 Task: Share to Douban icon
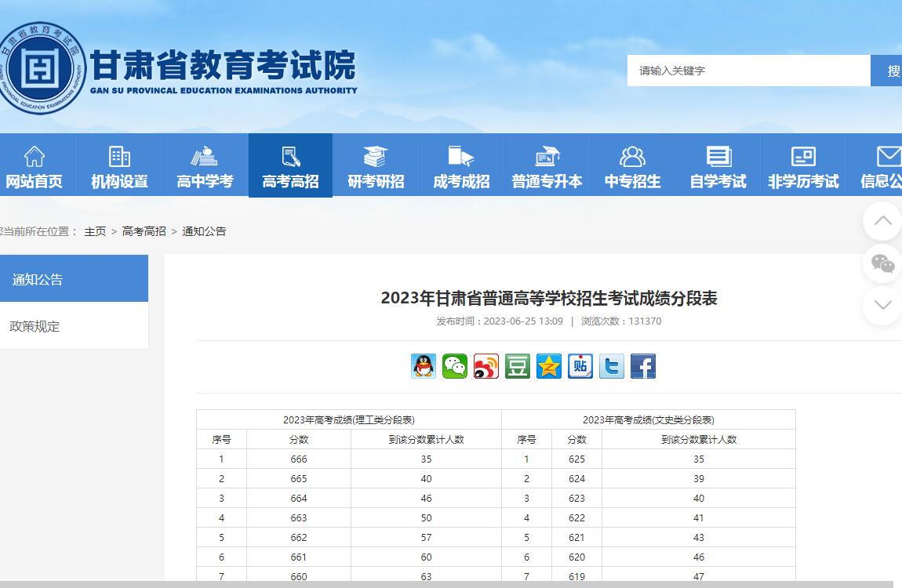518,366
